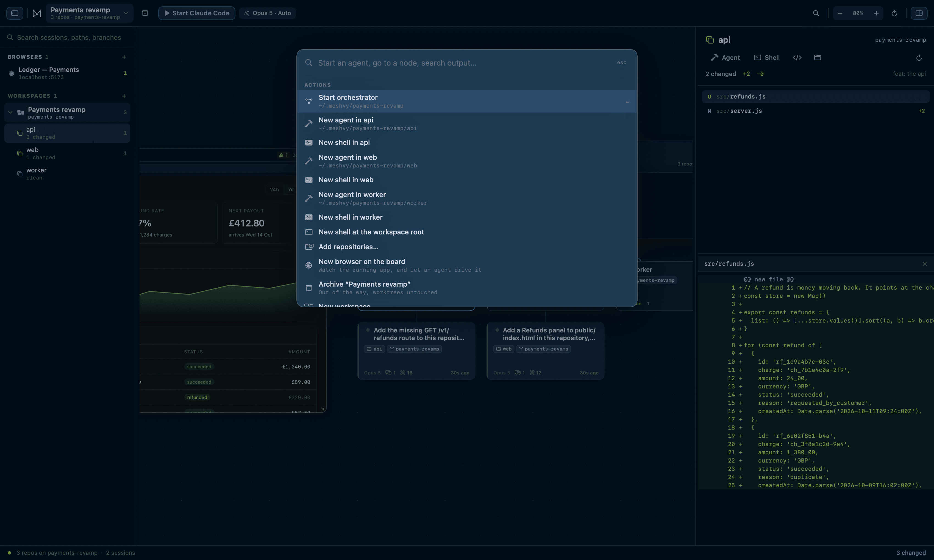Choose New shell at the workspace root
934x560 pixels.
pyautogui.click(x=467, y=232)
